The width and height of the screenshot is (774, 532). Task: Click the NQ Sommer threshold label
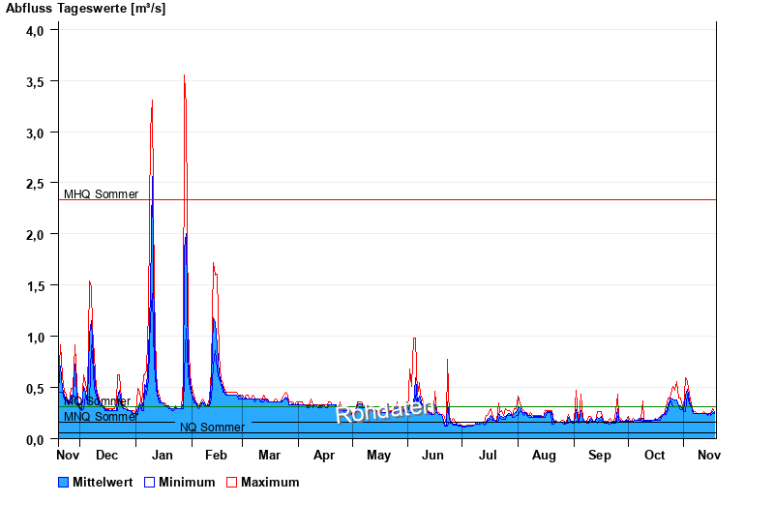212,428
